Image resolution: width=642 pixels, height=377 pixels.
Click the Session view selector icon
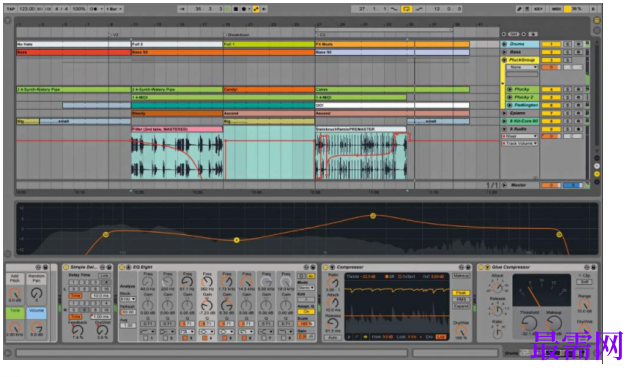point(597,30)
